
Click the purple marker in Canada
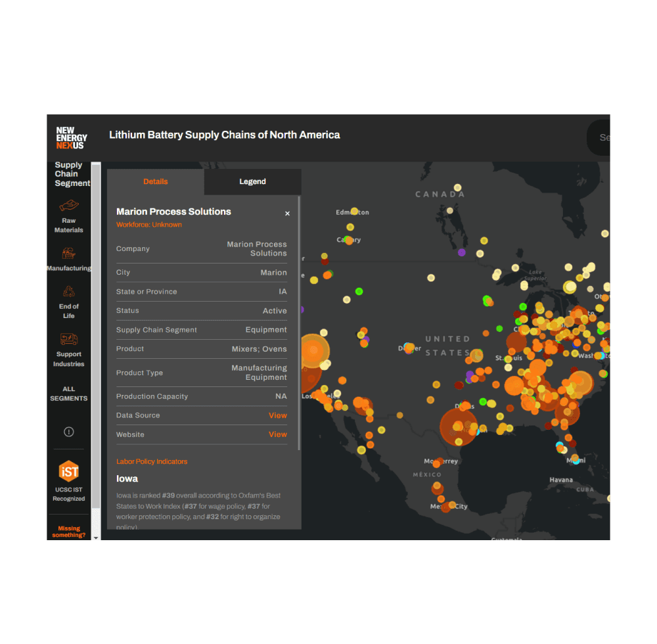tap(462, 252)
